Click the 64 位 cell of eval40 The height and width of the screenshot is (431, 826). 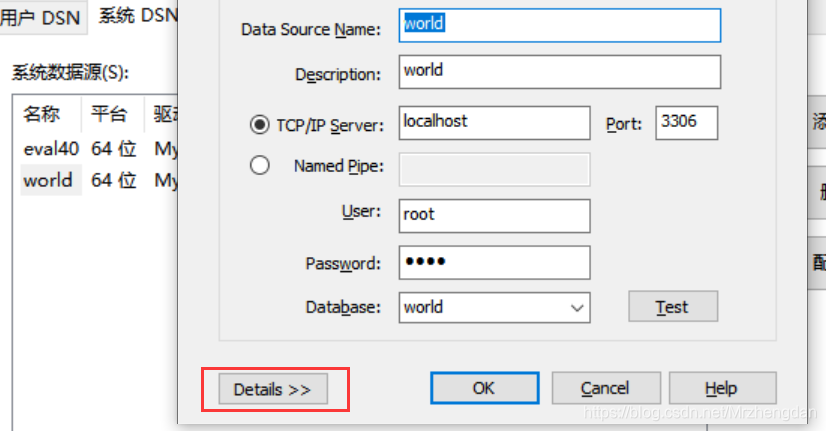(114, 149)
